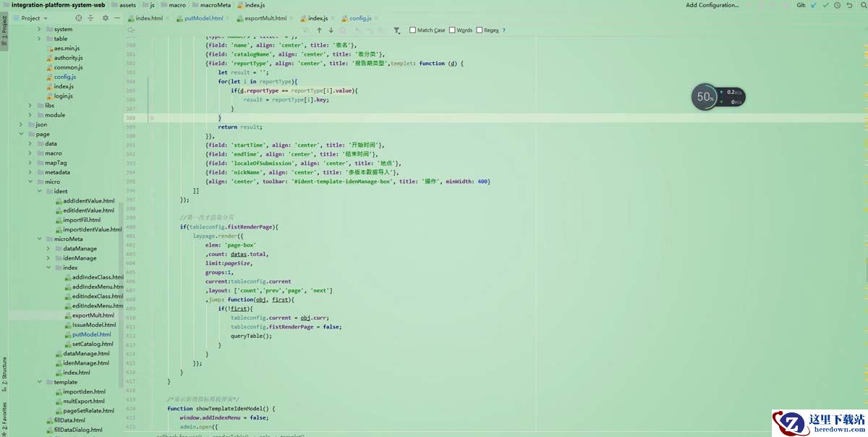Go to next search occurrence (down arrow)
The height and width of the screenshot is (437, 868).
pos(331,30)
